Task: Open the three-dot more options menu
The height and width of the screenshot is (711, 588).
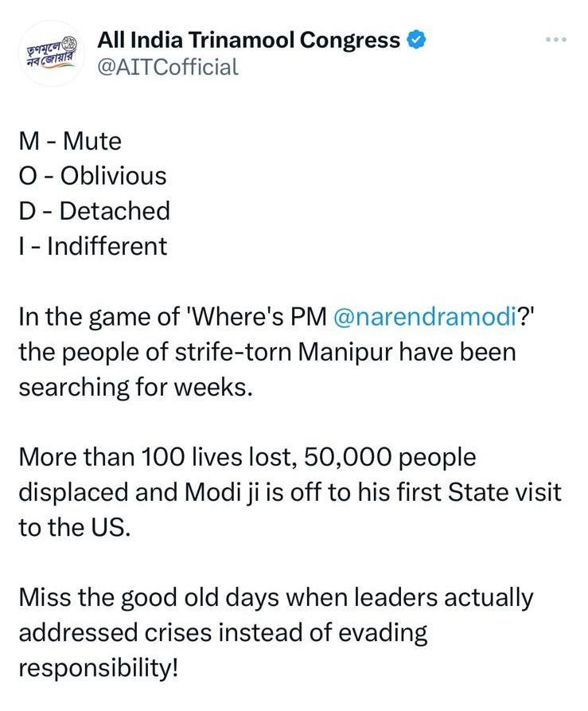Action: pyautogui.click(x=556, y=40)
